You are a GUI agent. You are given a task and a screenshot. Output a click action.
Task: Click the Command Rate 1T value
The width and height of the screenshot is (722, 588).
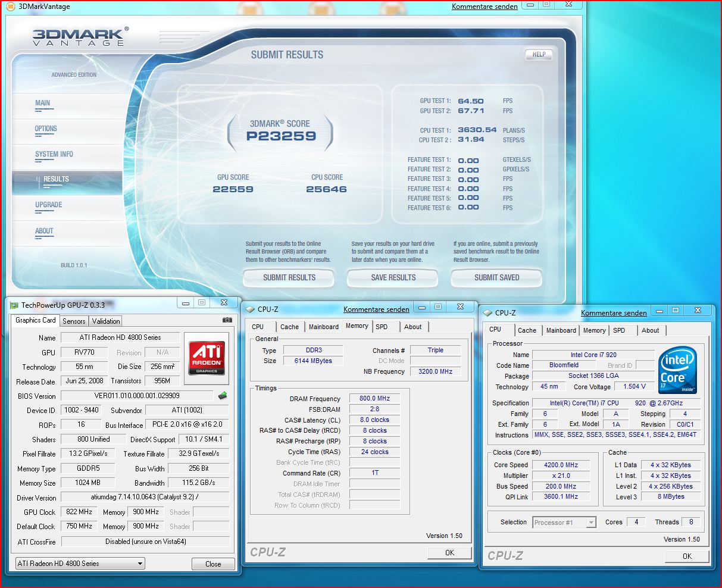[x=374, y=473]
